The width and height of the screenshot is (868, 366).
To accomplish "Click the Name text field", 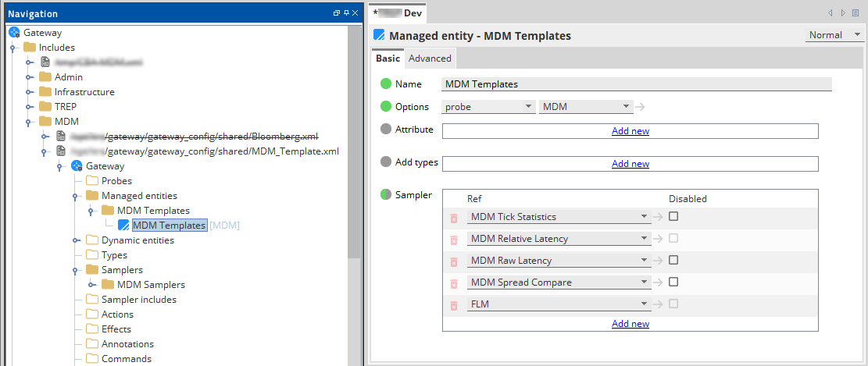I will click(636, 84).
